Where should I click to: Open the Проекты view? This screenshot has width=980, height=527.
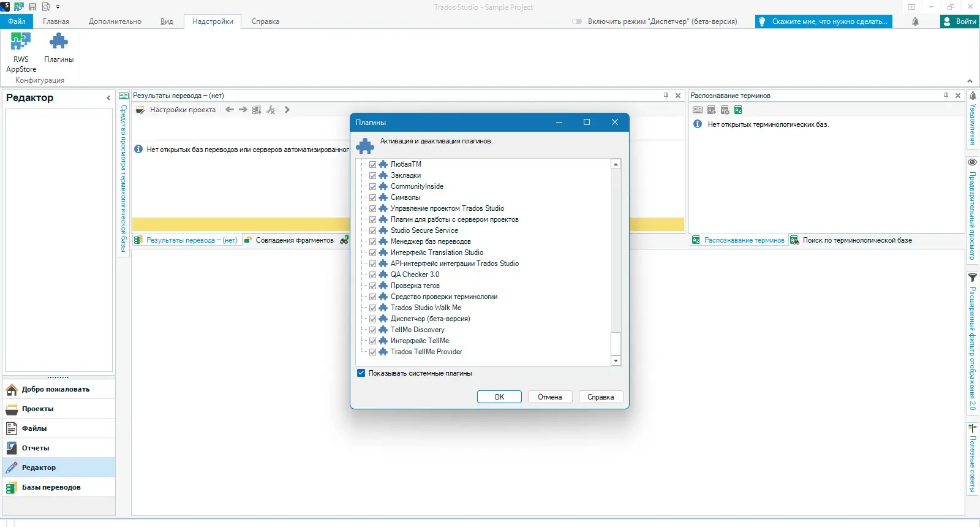(x=59, y=409)
